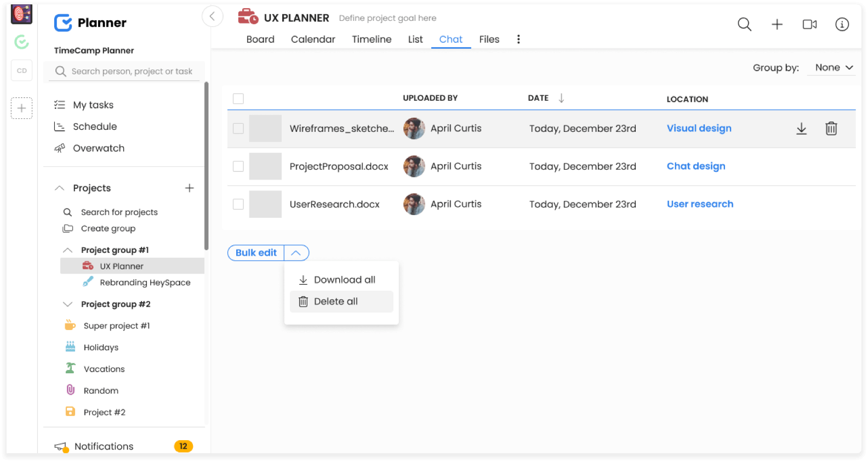Select UX Planner project in tree

pos(132,266)
